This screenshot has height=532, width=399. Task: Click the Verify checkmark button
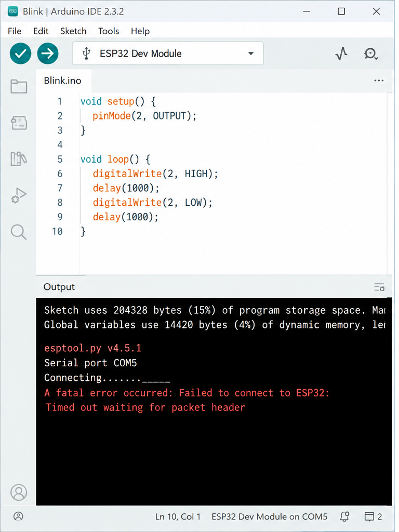coord(20,54)
